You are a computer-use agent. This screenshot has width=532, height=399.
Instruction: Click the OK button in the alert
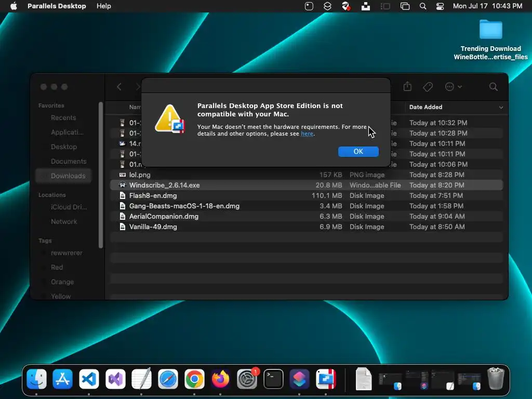[x=358, y=151]
